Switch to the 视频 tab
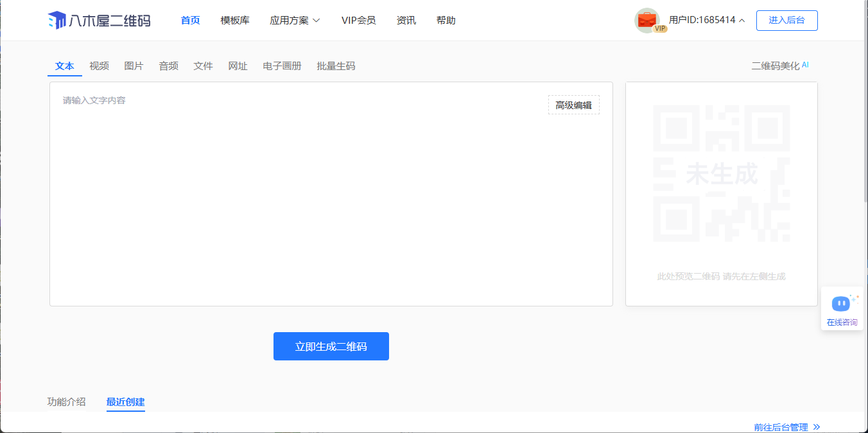Image resolution: width=868 pixels, height=433 pixels. (x=100, y=66)
